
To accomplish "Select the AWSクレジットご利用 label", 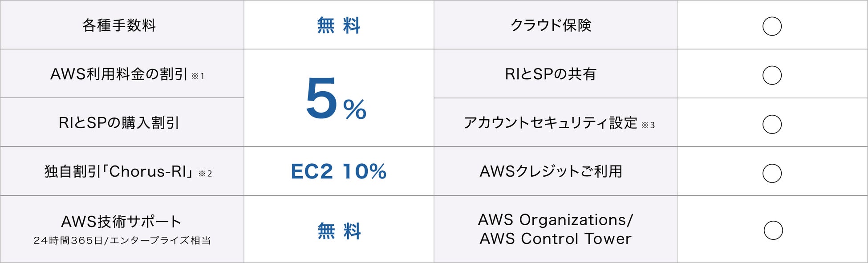I will pos(551,171).
